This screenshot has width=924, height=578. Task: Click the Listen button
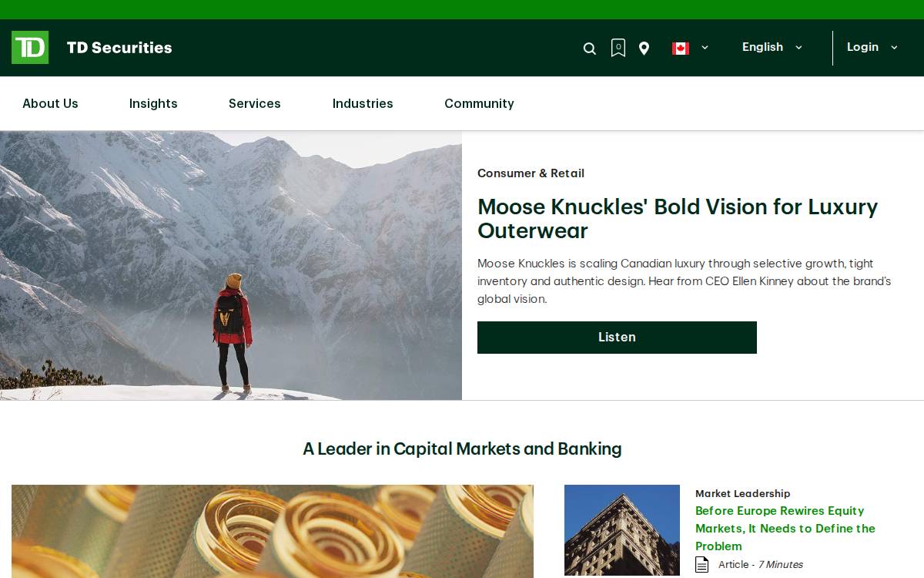617,338
